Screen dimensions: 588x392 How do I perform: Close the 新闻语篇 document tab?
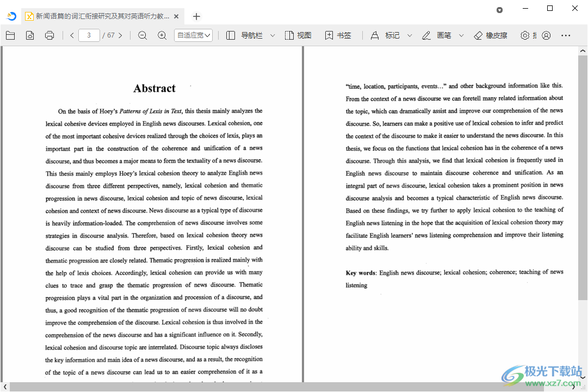[x=176, y=16]
